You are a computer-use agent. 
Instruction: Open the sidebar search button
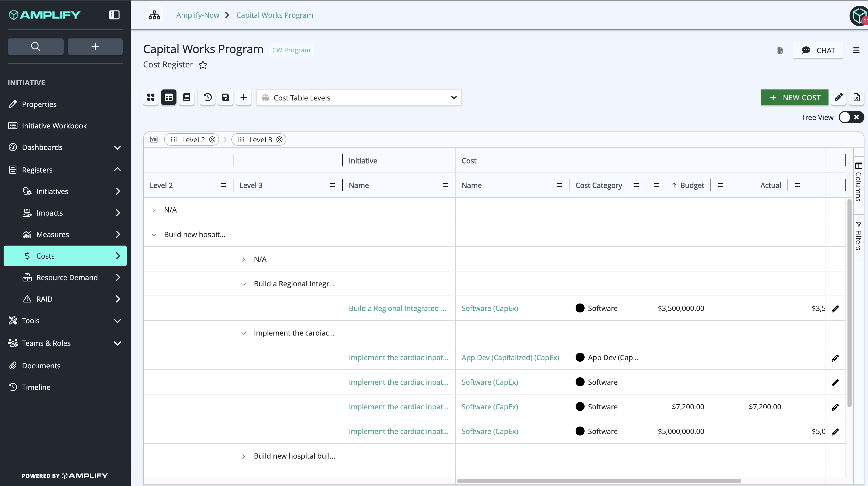tap(35, 46)
